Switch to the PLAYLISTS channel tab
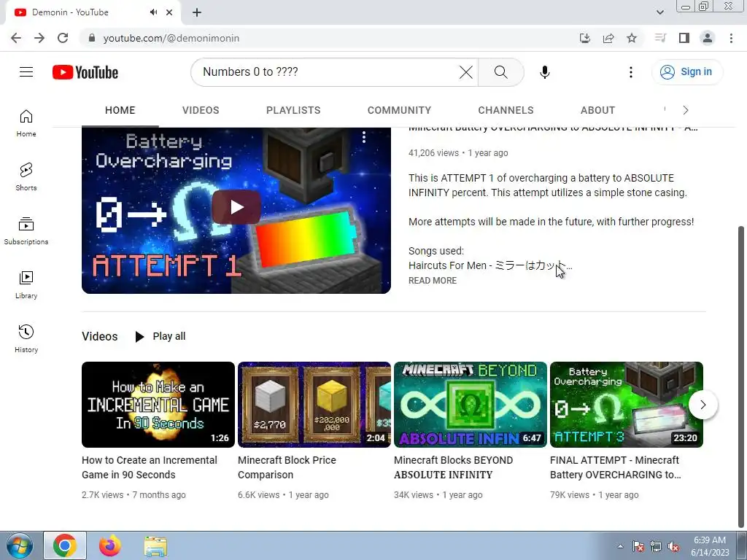This screenshot has width=747, height=560. 293,110
